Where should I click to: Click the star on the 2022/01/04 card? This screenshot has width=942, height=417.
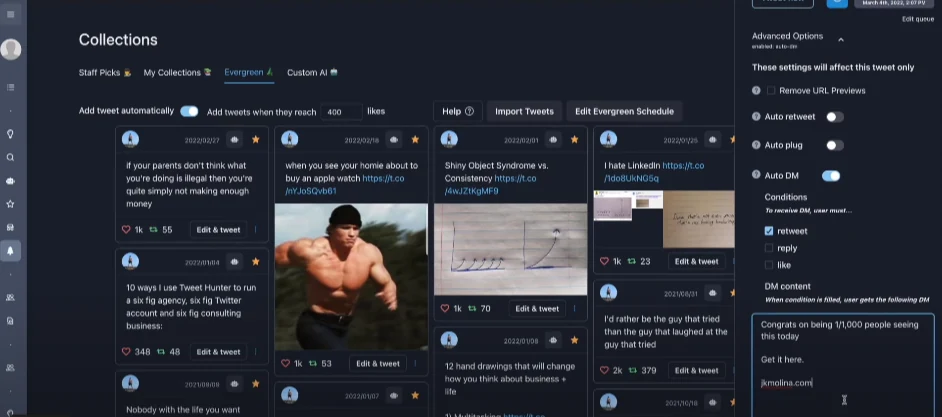(x=255, y=262)
